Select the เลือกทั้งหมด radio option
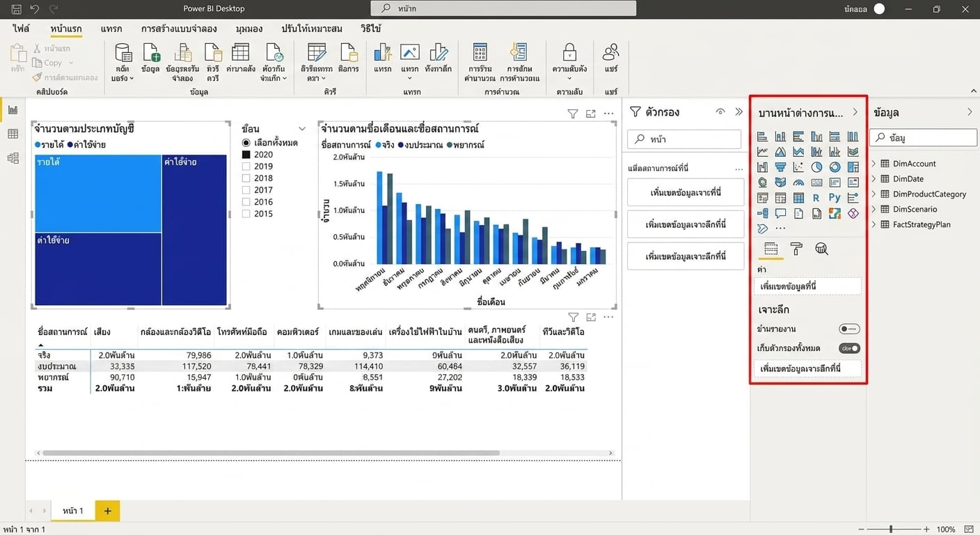 (x=246, y=143)
